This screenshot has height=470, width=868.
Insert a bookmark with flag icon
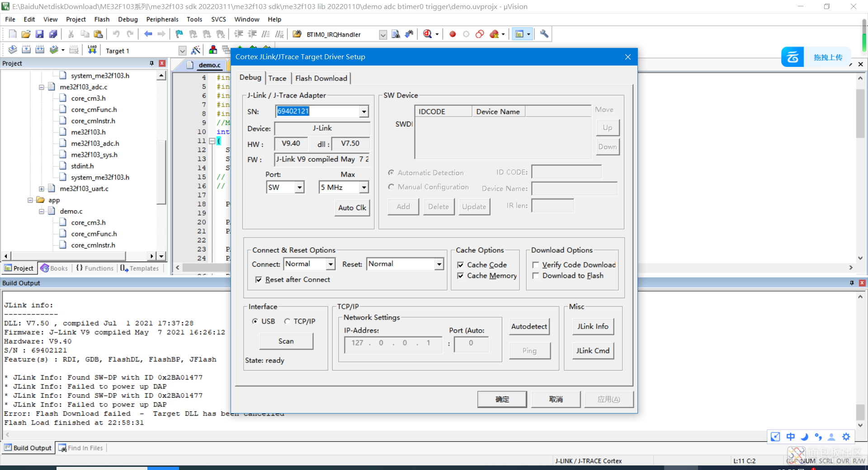tap(179, 34)
